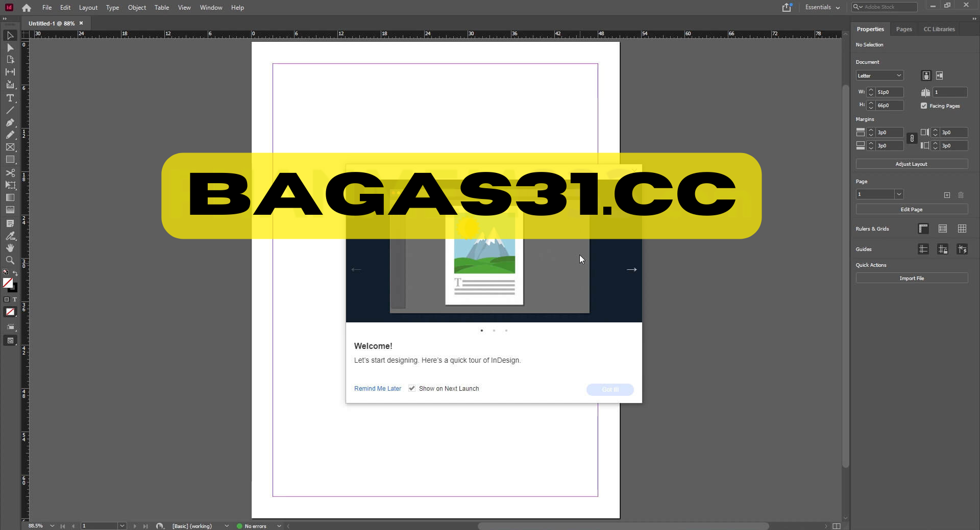Select the Line tool
The width and height of the screenshot is (980, 530).
[10, 110]
